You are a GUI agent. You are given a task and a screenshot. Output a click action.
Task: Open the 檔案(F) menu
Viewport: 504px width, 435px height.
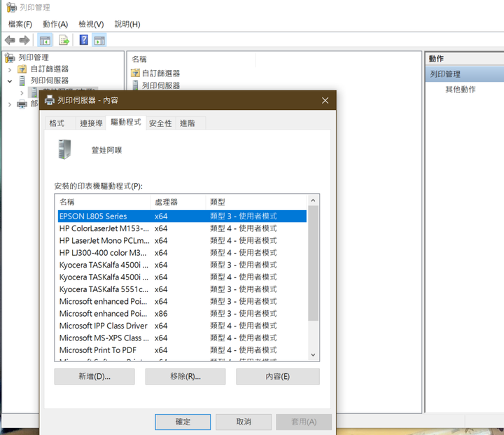pos(20,24)
